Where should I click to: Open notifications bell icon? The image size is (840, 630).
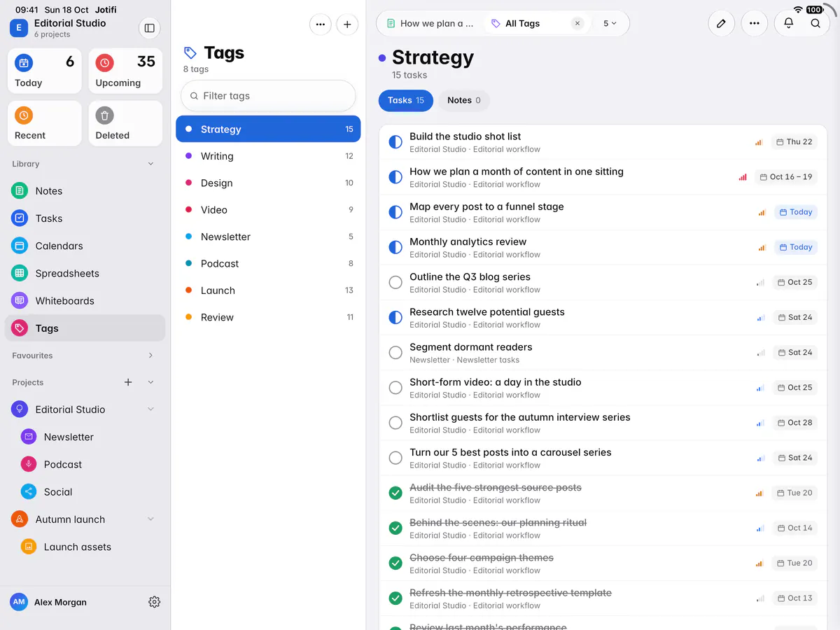point(788,23)
